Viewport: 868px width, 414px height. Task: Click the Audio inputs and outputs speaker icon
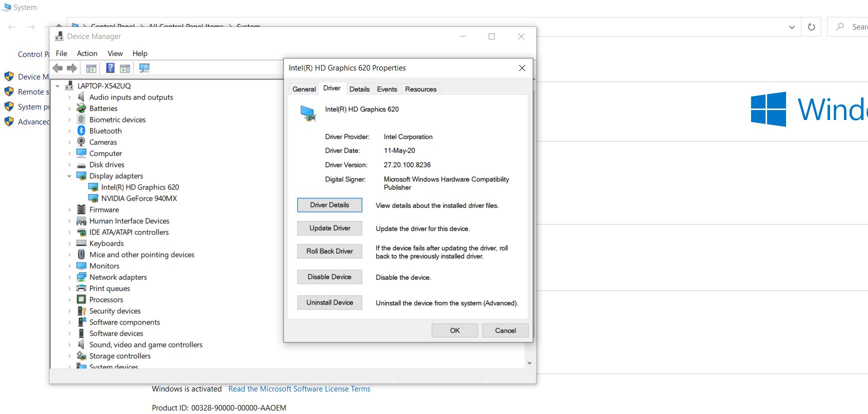[81, 97]
